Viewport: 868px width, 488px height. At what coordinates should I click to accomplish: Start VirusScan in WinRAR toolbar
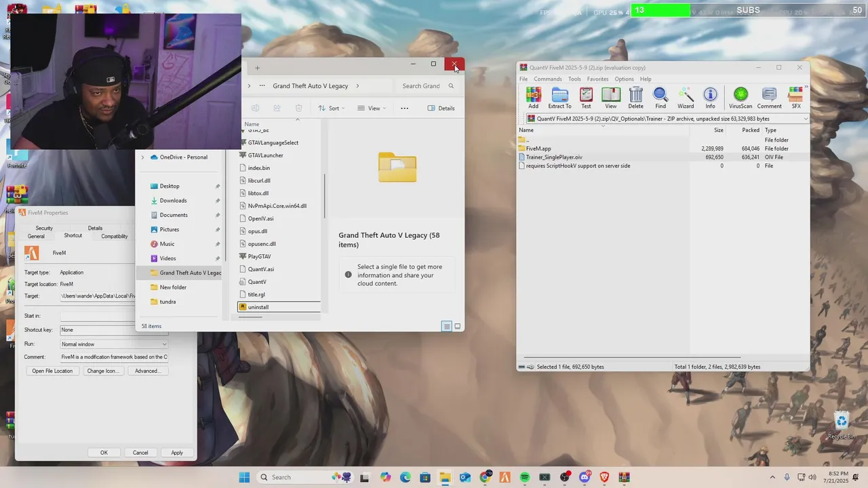coord(741,98)
